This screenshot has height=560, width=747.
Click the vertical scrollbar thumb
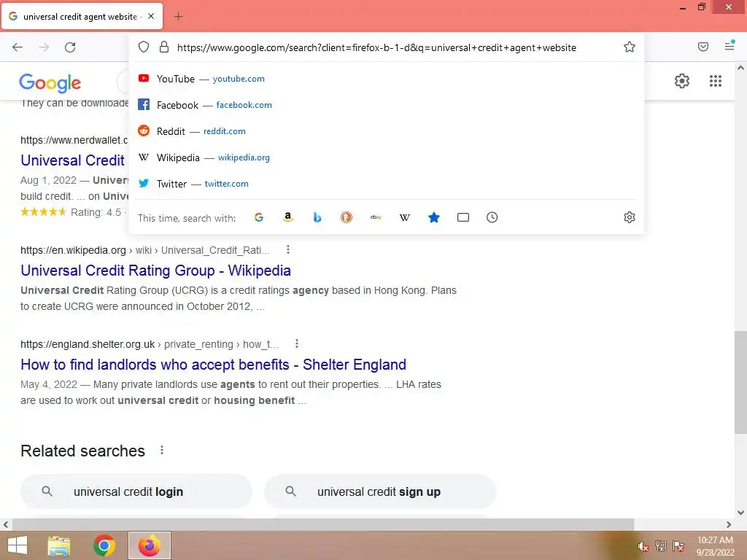[740, 382]
